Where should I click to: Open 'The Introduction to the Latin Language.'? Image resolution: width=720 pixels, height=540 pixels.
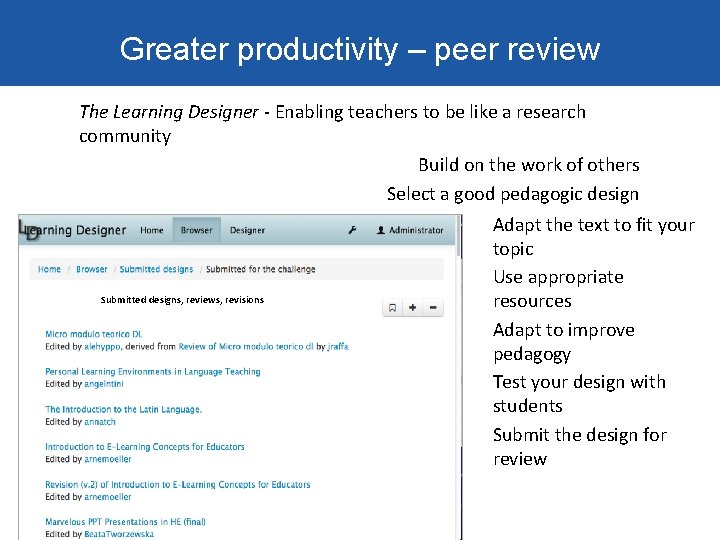pos(124,409)
